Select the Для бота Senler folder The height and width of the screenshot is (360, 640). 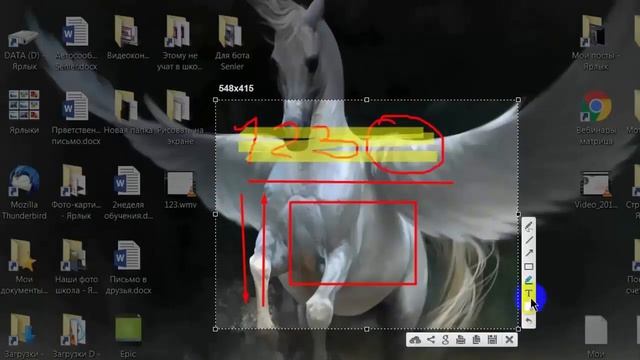coord(232,43)
